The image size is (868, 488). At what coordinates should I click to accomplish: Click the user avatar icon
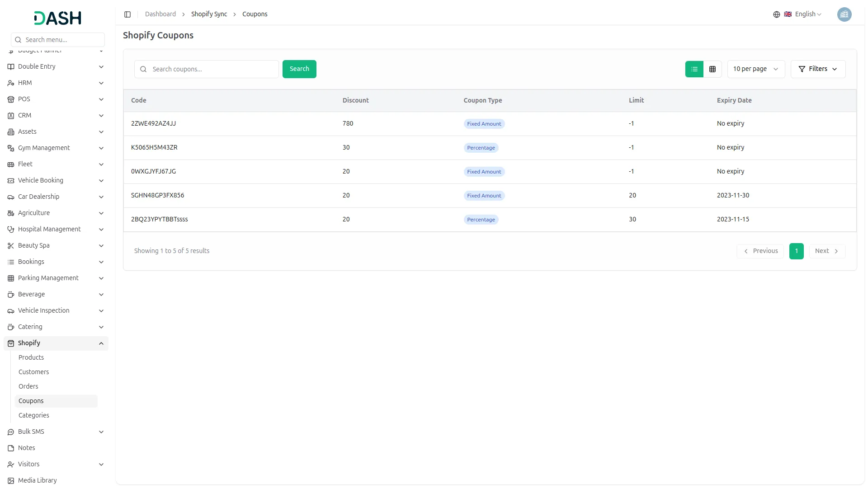(844, 14)
